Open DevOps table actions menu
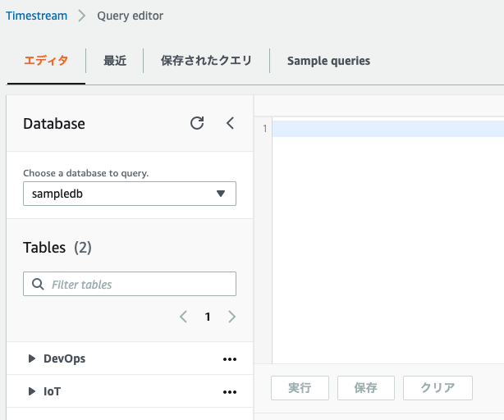This screenshot has width=504, height=420. click(x=230, y=359)
